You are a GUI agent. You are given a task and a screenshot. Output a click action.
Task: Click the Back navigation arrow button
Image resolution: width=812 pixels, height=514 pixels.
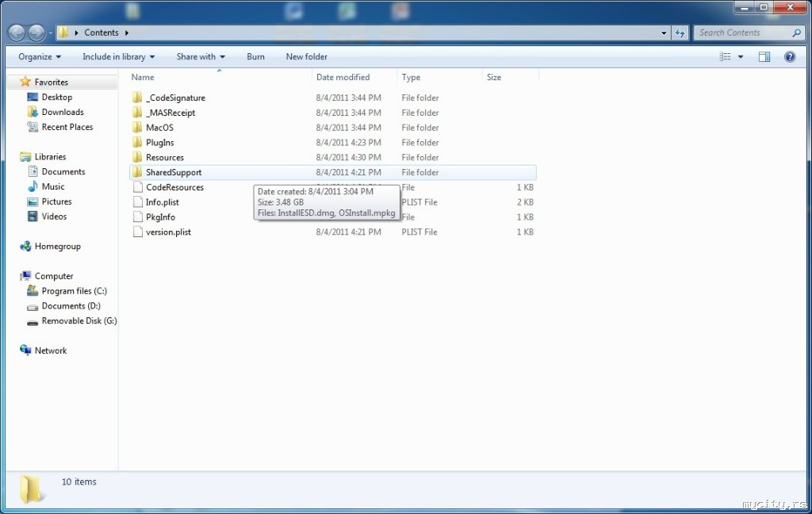point(17,33)
